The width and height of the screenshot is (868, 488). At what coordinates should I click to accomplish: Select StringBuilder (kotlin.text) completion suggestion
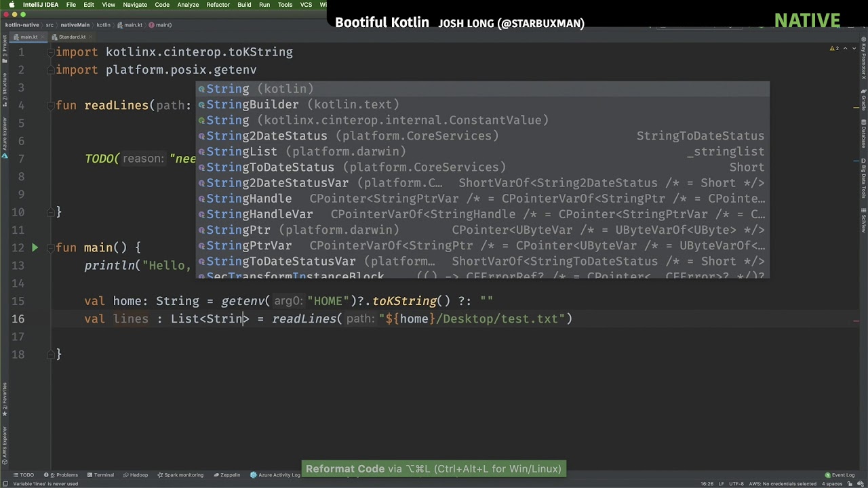point(483,104)
